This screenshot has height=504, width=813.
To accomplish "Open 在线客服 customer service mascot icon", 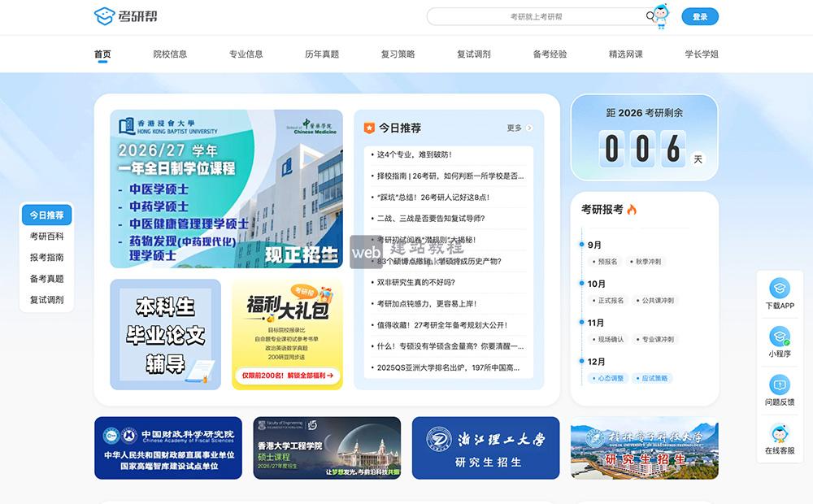I will [x=779, y=429].
